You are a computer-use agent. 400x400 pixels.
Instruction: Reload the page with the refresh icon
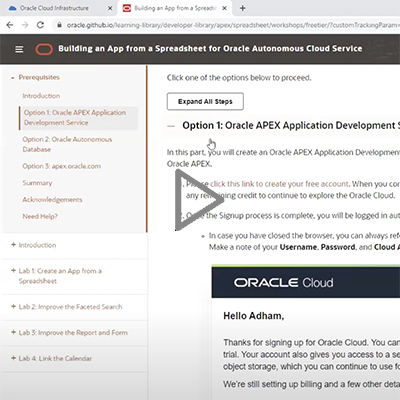coord(40,25)
